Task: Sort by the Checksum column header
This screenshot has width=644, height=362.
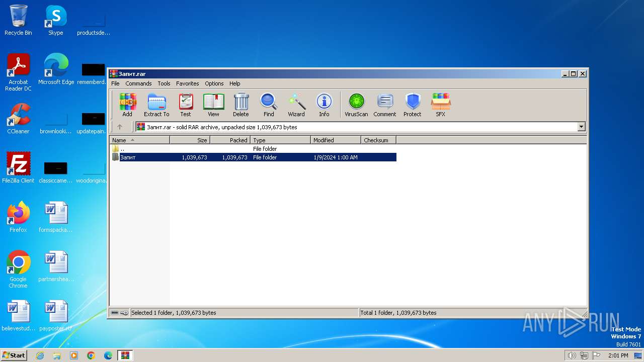Action: click(x=378, y=140)
